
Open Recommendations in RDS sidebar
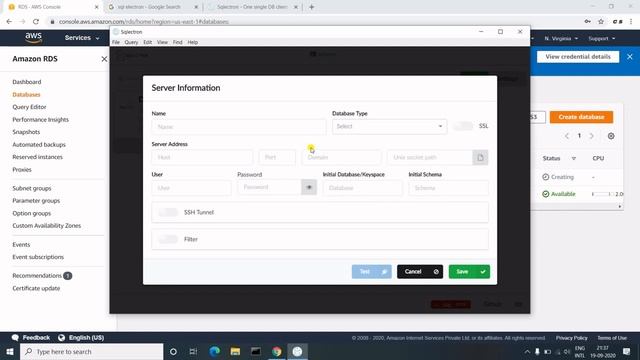coord(37,276)
